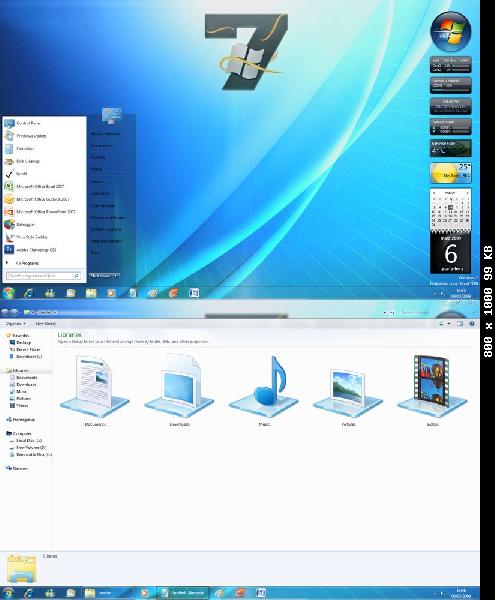495x600 pixels.
Task: Click Explorer's Help question-mark icon
Action: (x=472, y=324)
